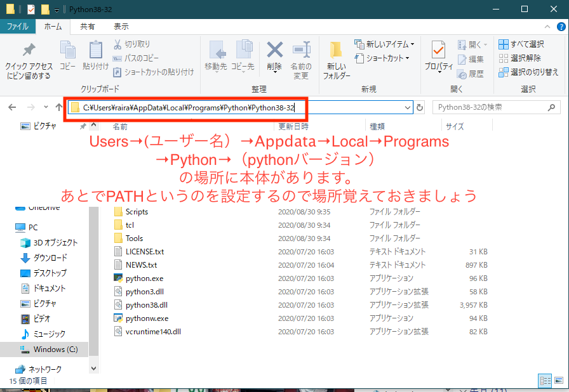
Task: Select the tcl folder
Action: pos(124,225)
